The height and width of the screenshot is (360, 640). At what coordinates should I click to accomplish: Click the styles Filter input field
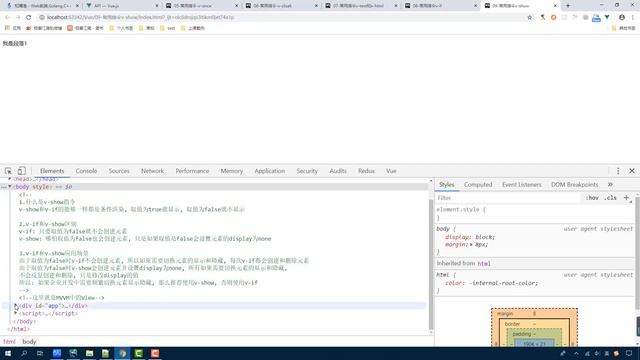tap(508, 198)
